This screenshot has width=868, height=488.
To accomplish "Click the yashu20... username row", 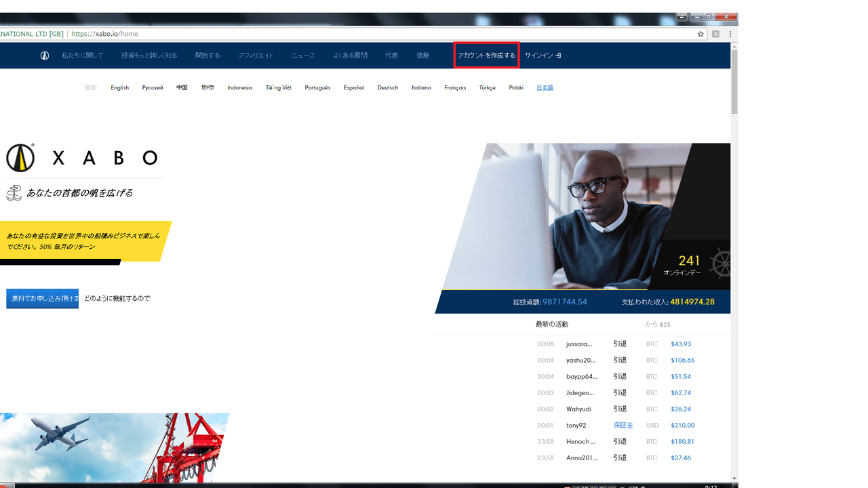I will tap(580, 361).
